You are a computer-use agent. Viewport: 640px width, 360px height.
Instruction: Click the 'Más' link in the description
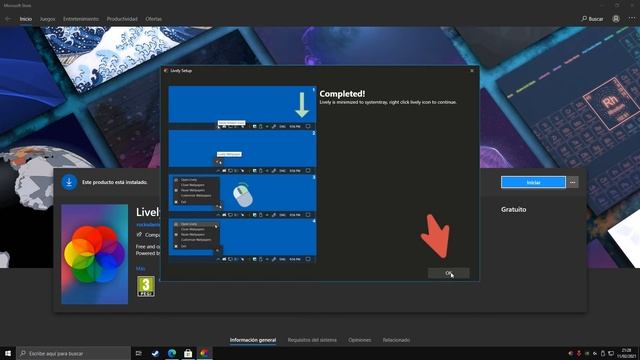(140, 269)
